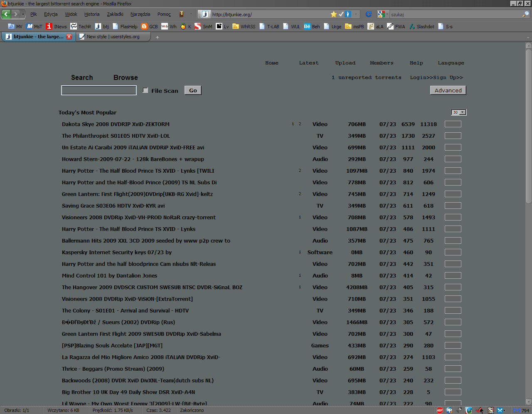The width and height of the screenshot is (532, 414).
Task: Click the Howard Stern rating bar
Action: [453, 159]
